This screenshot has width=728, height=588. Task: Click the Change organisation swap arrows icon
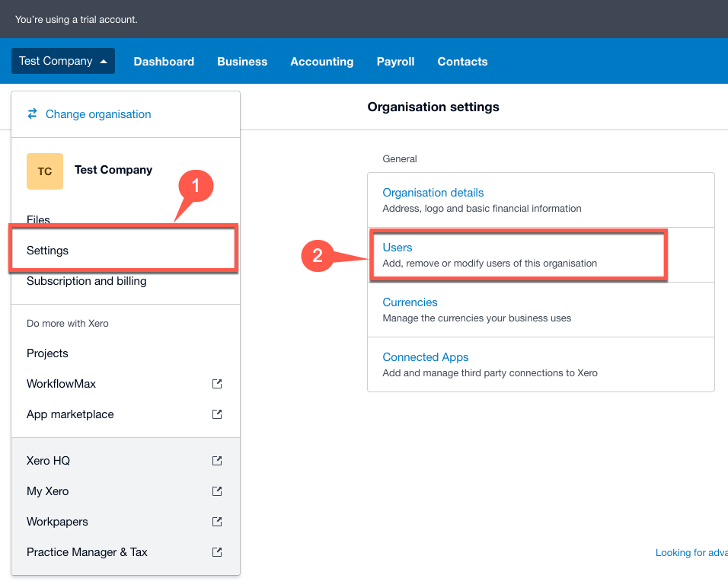[32, 113]
